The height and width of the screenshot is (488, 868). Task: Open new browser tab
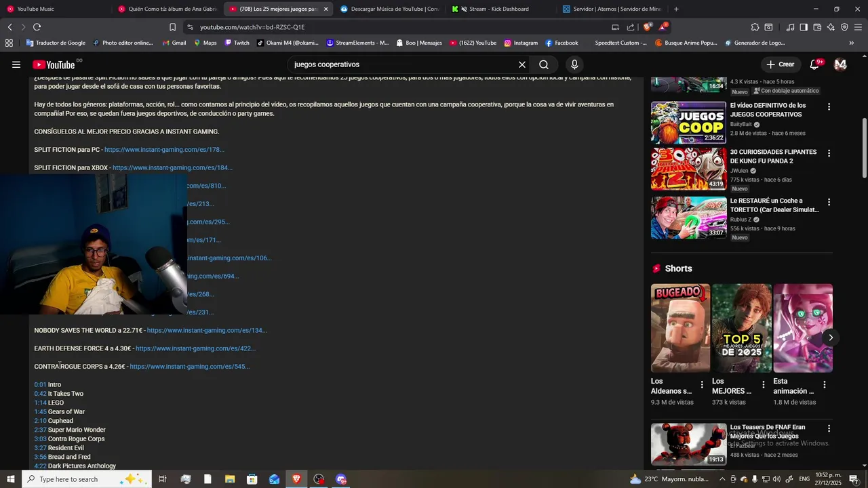coord(676,9)
